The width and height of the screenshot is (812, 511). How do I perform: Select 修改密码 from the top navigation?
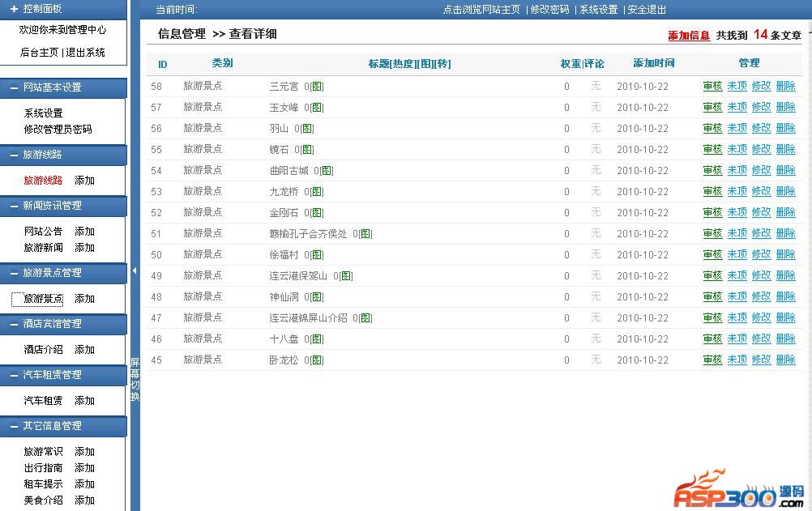coord(549,10)
